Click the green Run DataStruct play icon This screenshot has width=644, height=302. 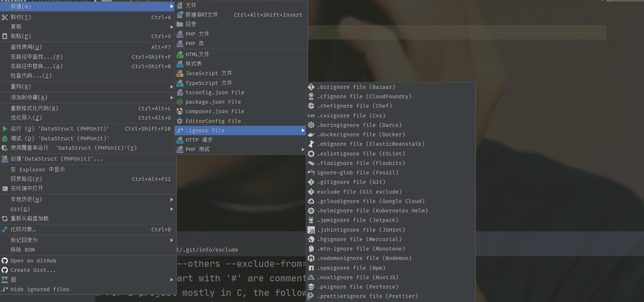tap(5, 129)
